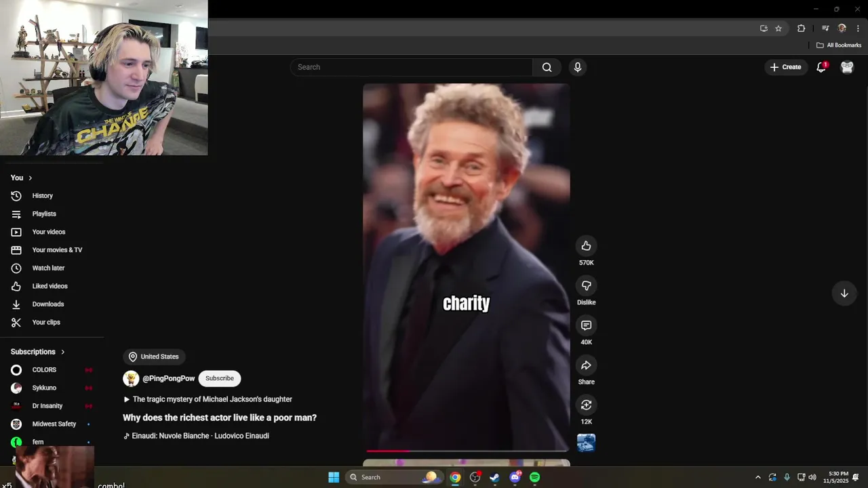This screenshot has width=868, height=488.
Task: Open the linked Michael Jackson's daughter video
Action: tap(208, 399)
